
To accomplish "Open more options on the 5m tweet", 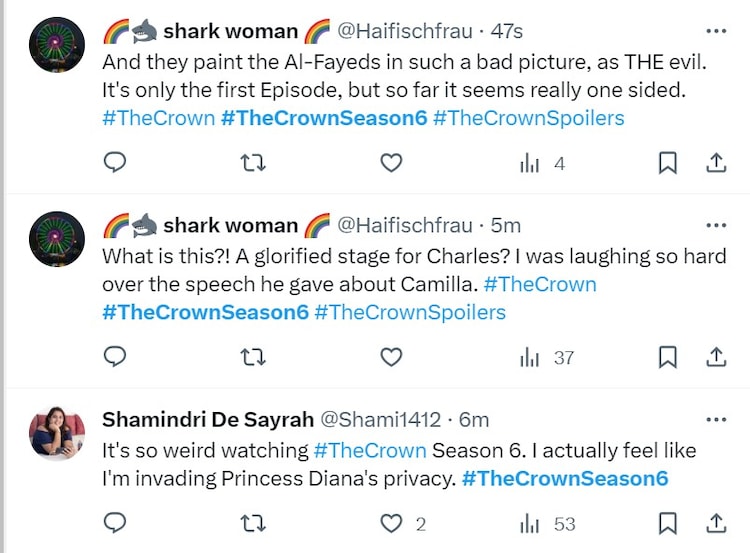I will click(x=716, y=225).
